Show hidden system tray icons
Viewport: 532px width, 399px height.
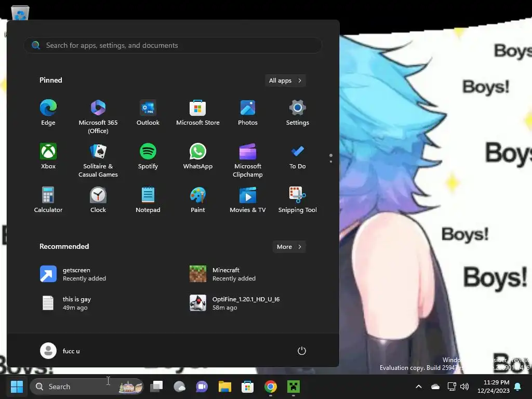pyautogui.click(x=419, y=387)
